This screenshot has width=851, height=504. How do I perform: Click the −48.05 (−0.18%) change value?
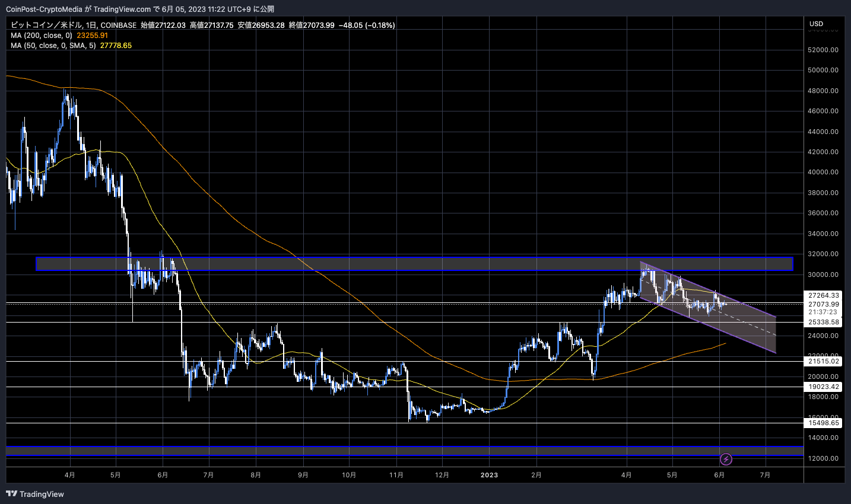click(367, 25)
